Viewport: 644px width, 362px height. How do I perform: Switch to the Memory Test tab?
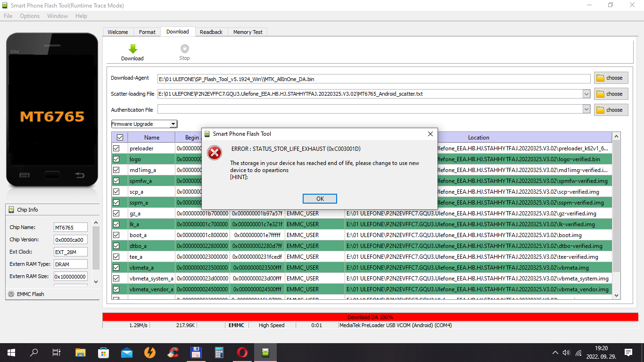tap(248, 32)
